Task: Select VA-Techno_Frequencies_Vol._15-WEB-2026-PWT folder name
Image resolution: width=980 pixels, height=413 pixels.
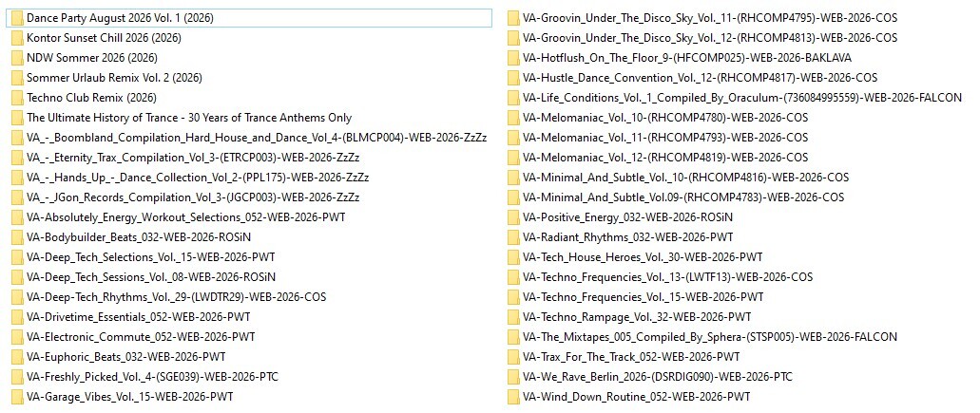Action: point(644,297)
